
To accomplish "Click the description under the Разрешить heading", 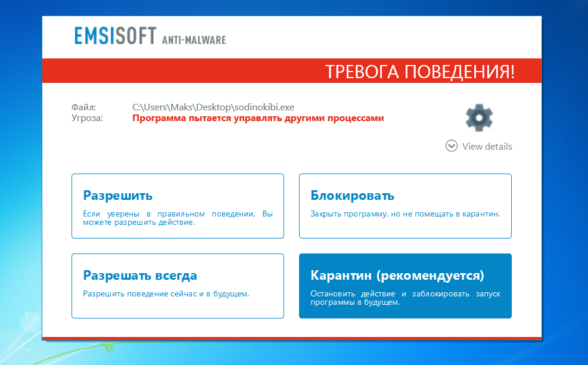I will 178,218.
